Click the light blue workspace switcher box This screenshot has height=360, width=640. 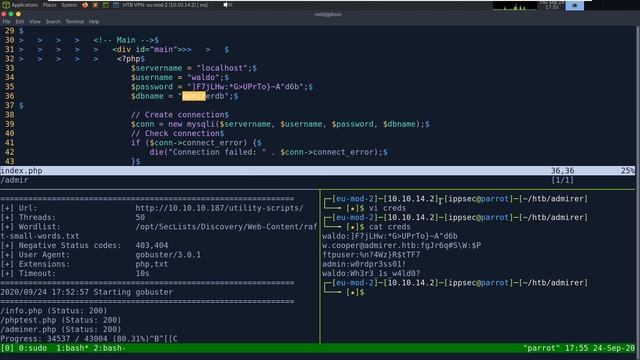[574, 5]
